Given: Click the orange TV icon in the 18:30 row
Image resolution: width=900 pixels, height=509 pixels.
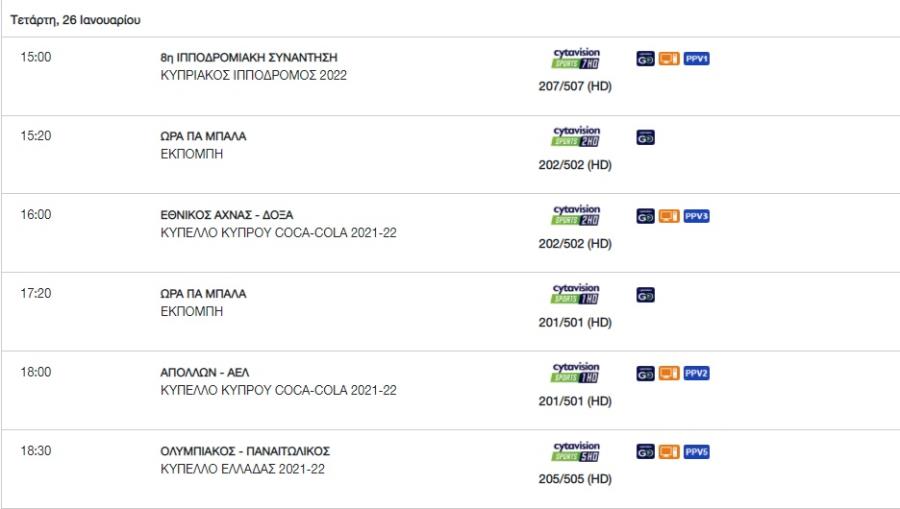Looking at the screenshot, I should click(669, 452).
